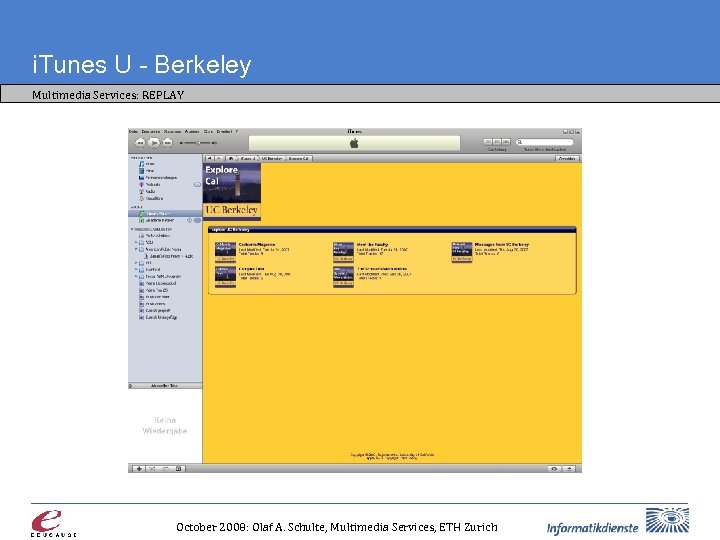Select the nested playlist inside open folder
The width and height of the screenshot is (720, 540).
tap(169, 256)
